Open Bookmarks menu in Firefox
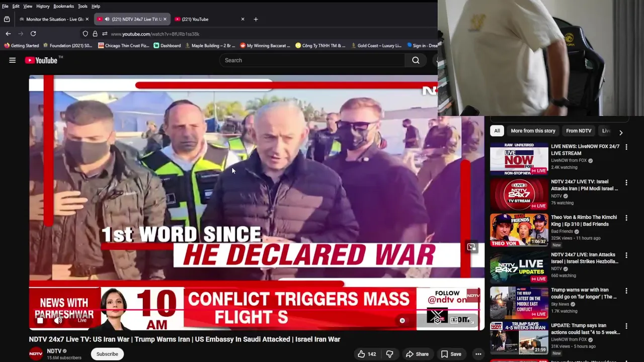 pyautogui.click(x=63, y=6)
